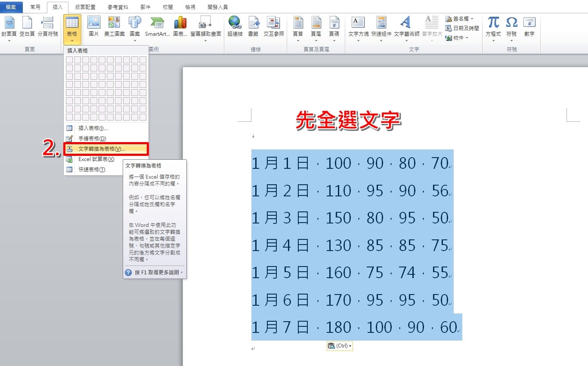588x366 pixels.
Task: Open the 文字藝術師 WordArt icon
Action: click(405, 22)
